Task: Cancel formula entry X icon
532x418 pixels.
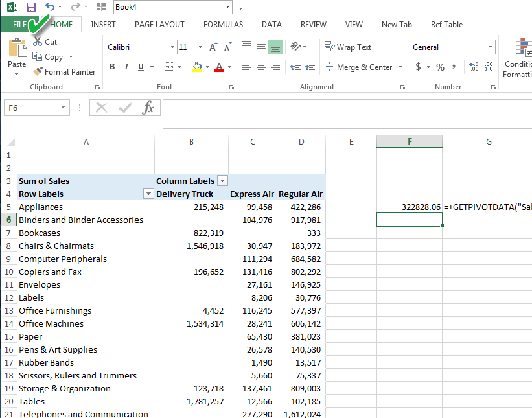Action: point(102,108)
